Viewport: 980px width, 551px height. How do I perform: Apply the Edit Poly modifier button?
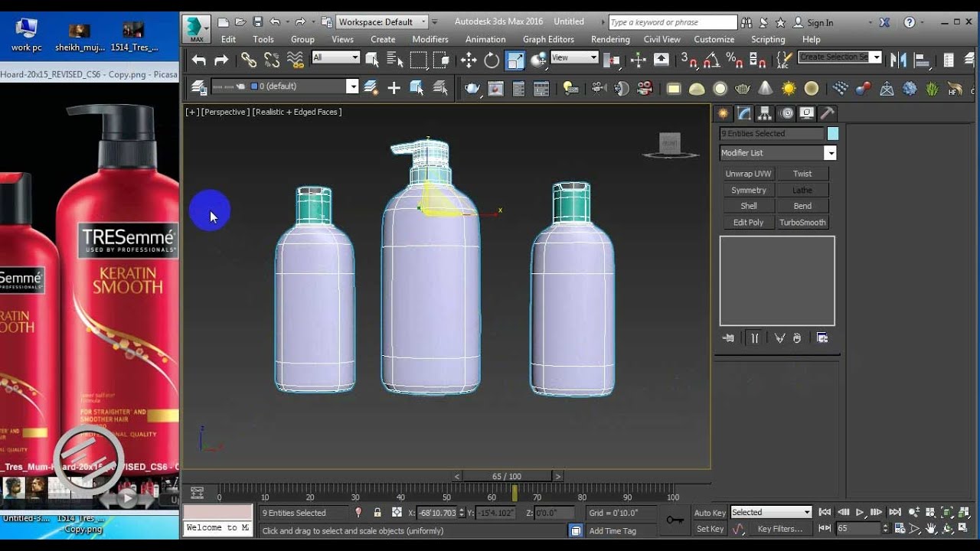point(748,223)
